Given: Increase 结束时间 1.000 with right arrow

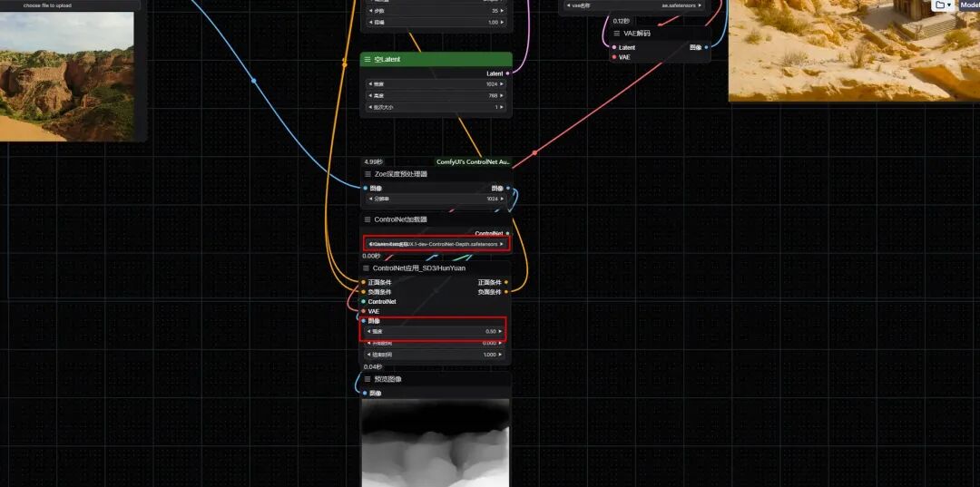Looking at the screenshot, I should coord(501,355).
